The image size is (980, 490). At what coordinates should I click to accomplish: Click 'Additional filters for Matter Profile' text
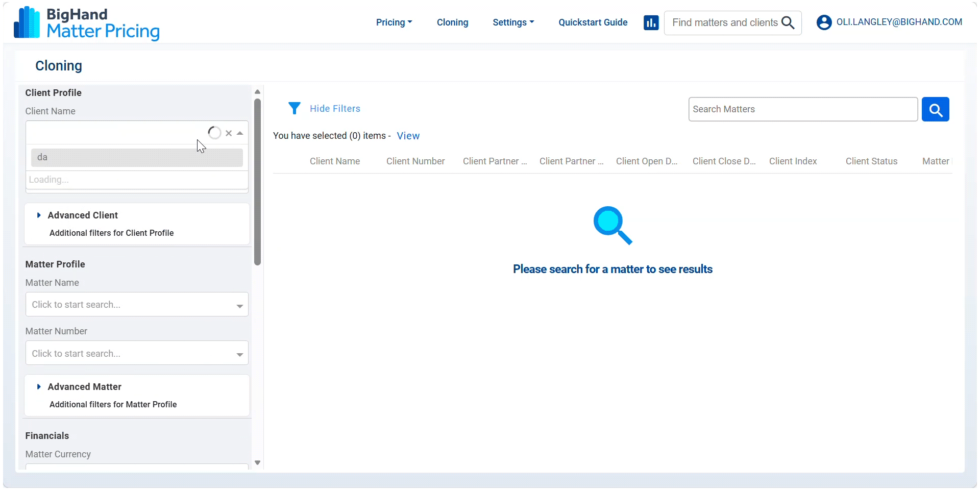point(113,404)
